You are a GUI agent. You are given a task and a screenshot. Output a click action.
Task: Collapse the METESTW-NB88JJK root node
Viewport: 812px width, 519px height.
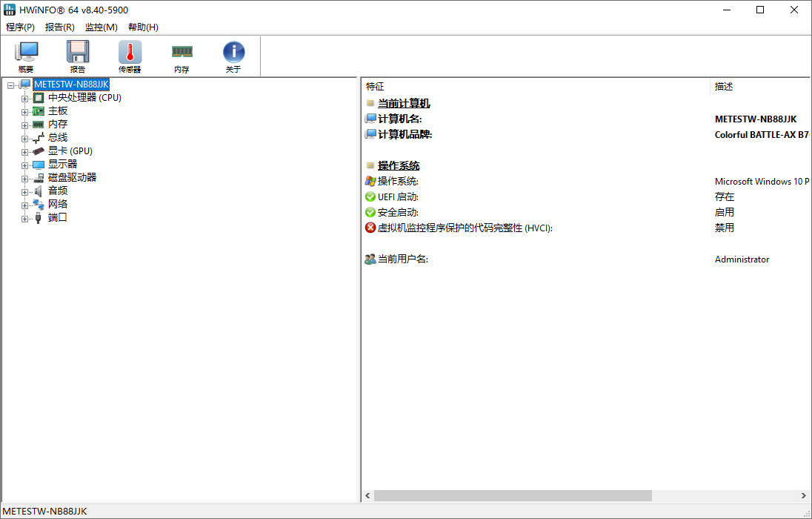click(11, 84)
